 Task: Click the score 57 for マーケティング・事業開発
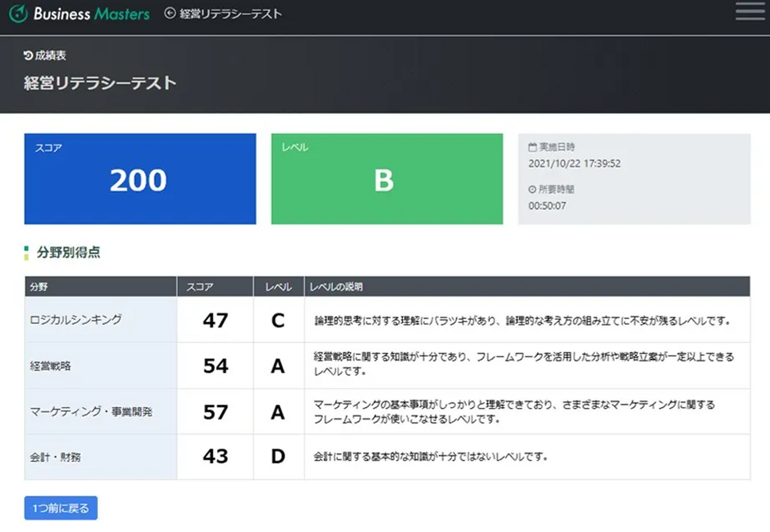coord(215,412)
